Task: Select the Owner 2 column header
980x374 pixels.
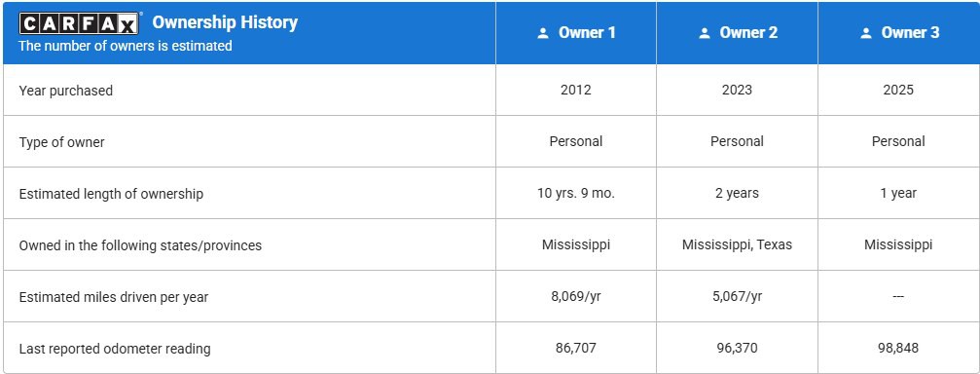Action: pos(737,32)
